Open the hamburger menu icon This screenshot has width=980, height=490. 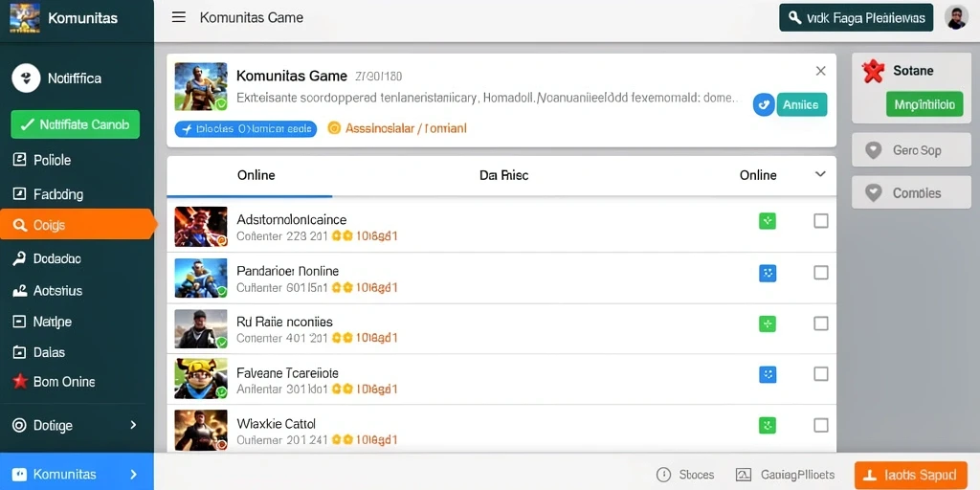(x=179, y=17)
